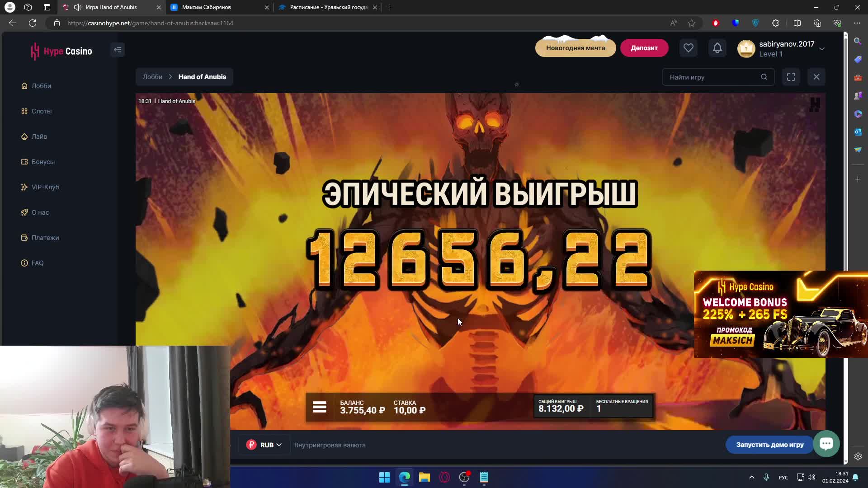Show hidden tray icons chevron
Image resolution: width=868 pixels, height=488 pixels.
pyautogui.click(x=751, y=477)
